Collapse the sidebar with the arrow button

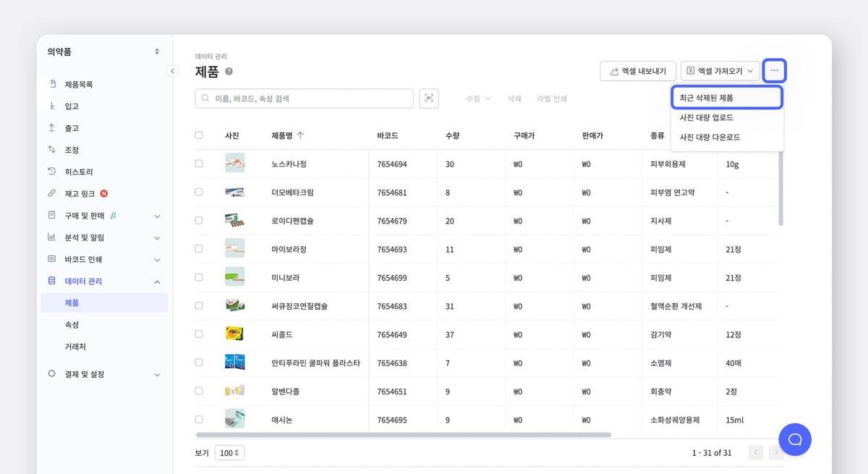tap(172, 71)
